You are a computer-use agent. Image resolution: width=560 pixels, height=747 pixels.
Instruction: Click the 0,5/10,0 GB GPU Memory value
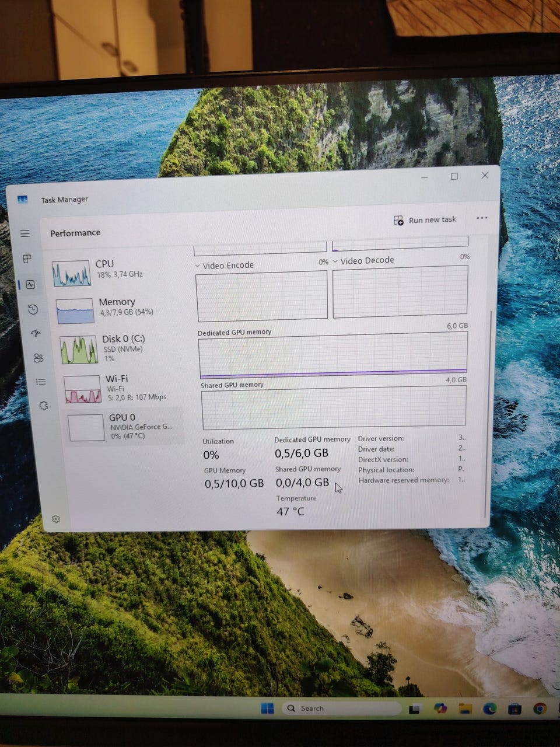coord(234,484)
